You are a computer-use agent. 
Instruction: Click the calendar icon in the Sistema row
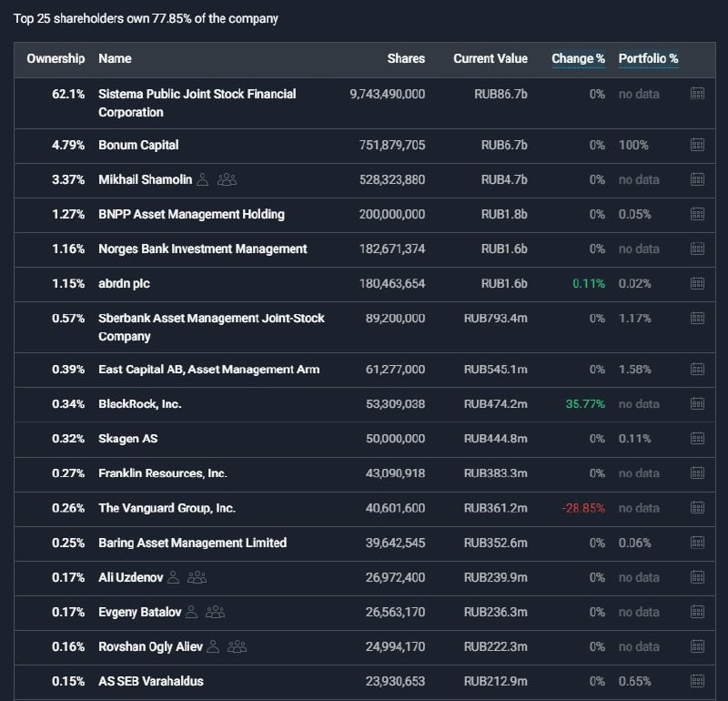697,94
